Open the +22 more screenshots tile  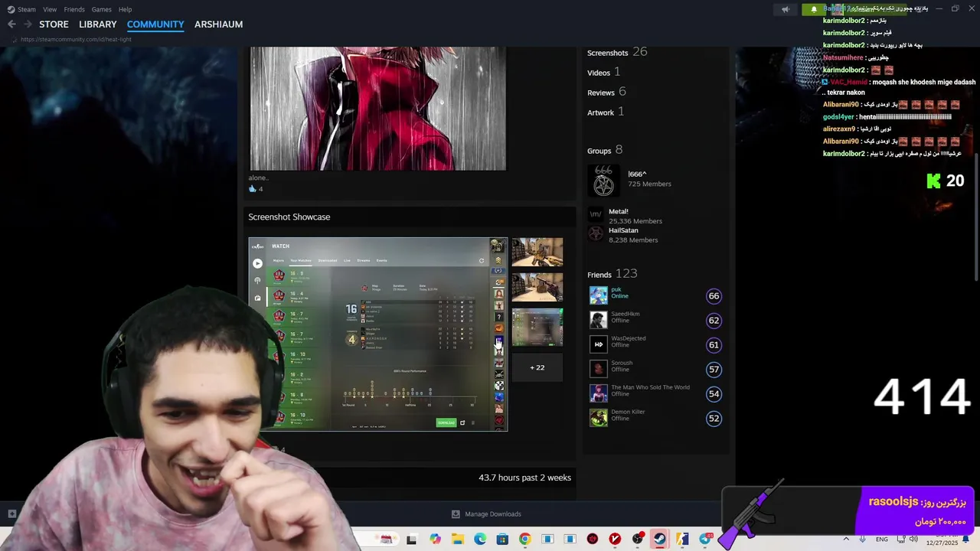coord(537,367)
